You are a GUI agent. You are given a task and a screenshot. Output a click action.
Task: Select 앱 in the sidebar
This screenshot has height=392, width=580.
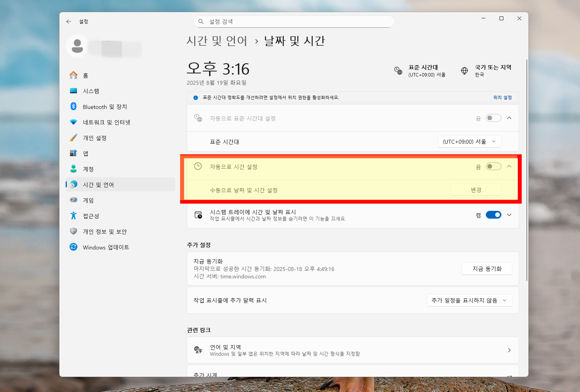pyautogui.click(x=120, y=153)
